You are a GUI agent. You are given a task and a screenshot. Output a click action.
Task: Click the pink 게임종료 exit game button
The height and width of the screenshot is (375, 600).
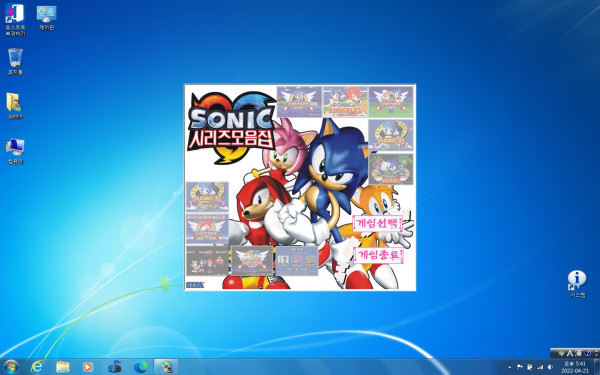click(378, 255)
